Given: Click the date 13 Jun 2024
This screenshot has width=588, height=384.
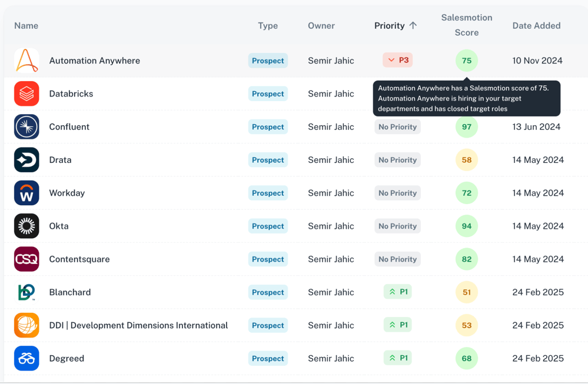Looking at the screenshot, I should click(536, 126).
